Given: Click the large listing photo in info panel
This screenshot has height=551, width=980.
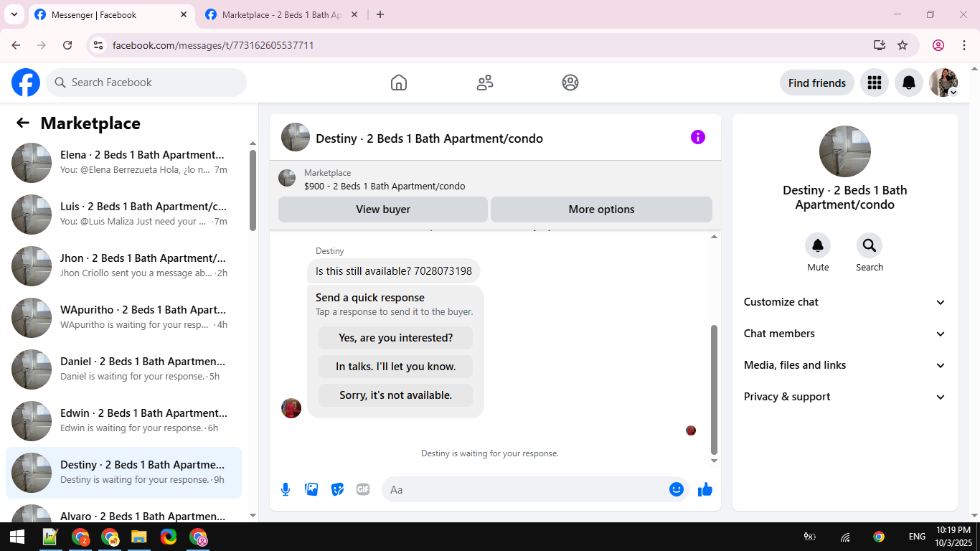Looking at the screenshot, I should coord(845,151).
